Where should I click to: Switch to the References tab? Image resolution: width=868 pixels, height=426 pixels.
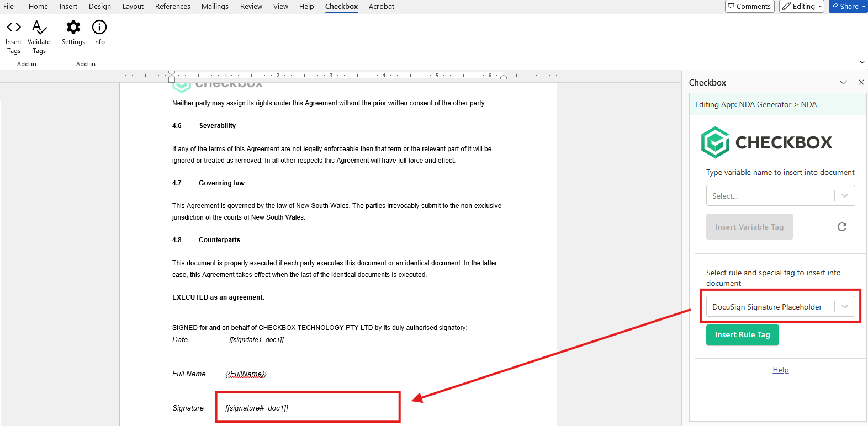173,7
